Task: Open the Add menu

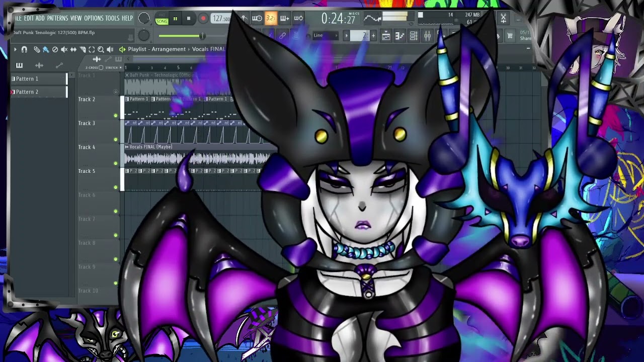Action: (x=40, y=19)
